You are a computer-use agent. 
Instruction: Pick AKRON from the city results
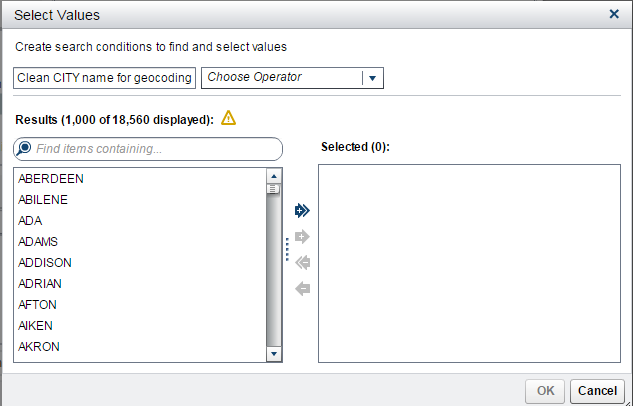[x=39, y=346]
